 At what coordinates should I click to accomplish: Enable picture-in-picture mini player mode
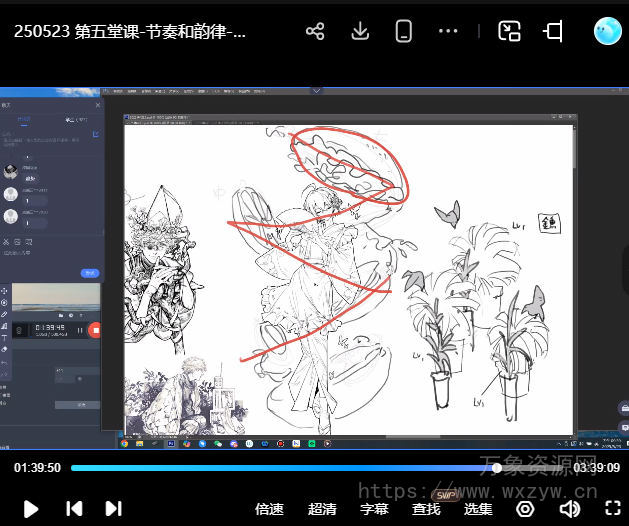click(510, 31)
